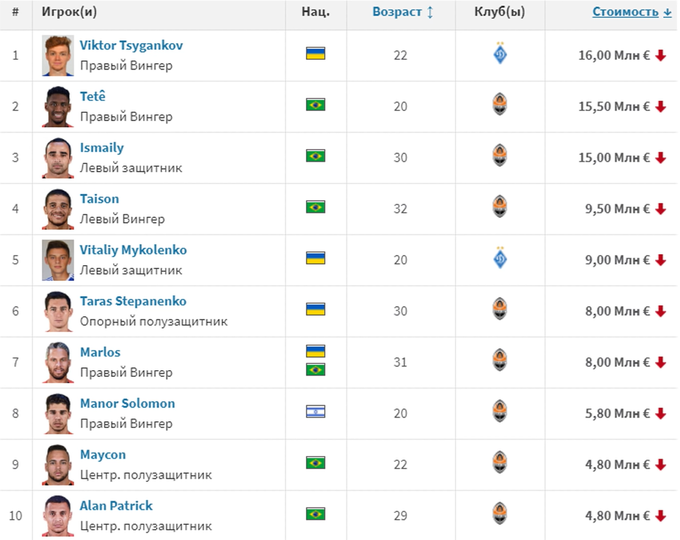
Task: Click Israel flag for Manor Solomon
Action: [315, 412]
